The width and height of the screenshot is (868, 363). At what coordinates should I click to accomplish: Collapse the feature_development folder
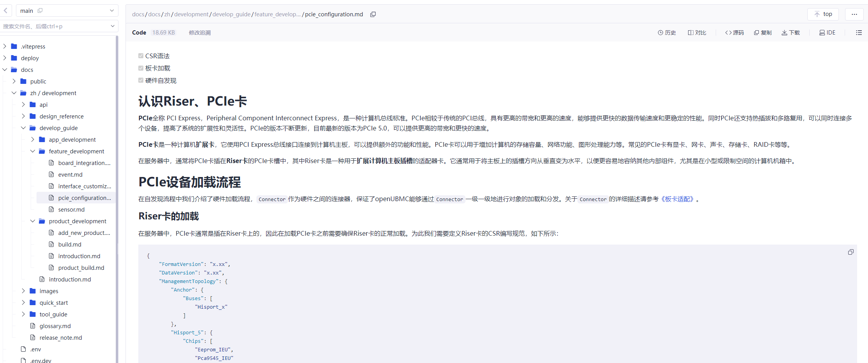[33, 151]
